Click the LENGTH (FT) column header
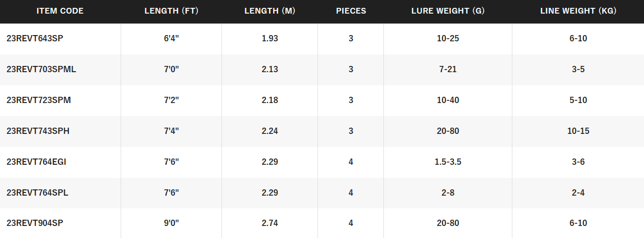This screenshot has width=644, height=238. coord(171,11)
